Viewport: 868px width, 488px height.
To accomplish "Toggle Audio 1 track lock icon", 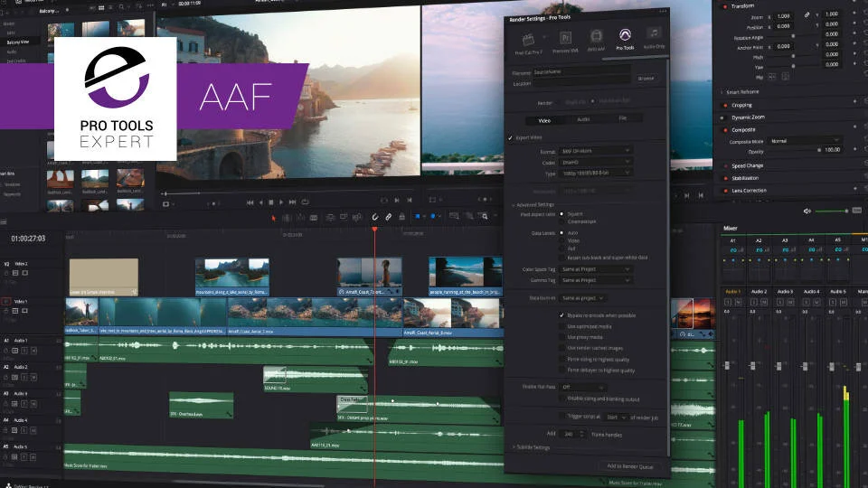I will (6, 351).
